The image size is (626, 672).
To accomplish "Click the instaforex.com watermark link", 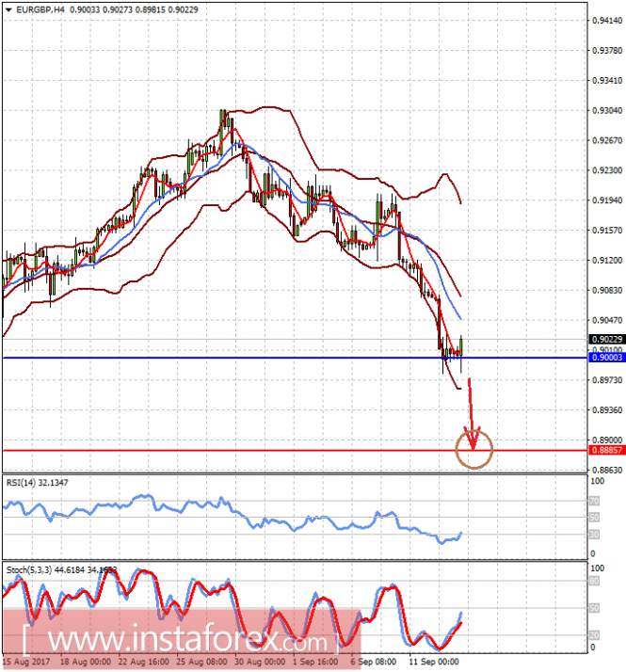I will [187, 641].
